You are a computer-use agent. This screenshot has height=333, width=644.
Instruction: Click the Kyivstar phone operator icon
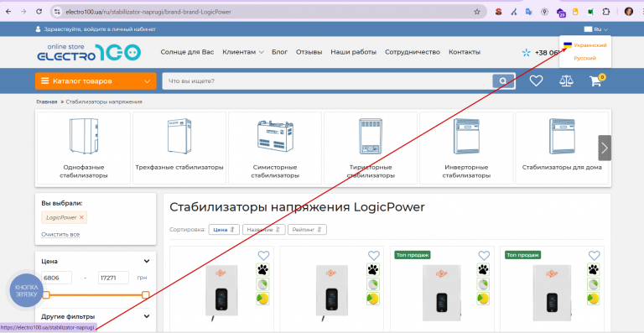click(526, 53)
